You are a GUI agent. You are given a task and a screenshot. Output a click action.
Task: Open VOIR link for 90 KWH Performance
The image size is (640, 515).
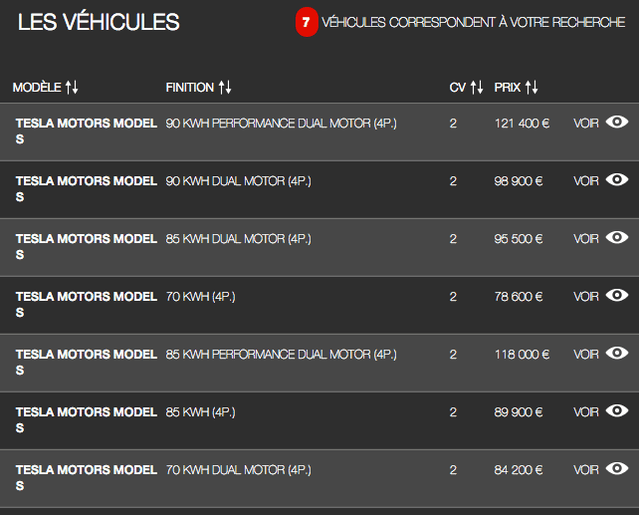[x=586, y=124]
